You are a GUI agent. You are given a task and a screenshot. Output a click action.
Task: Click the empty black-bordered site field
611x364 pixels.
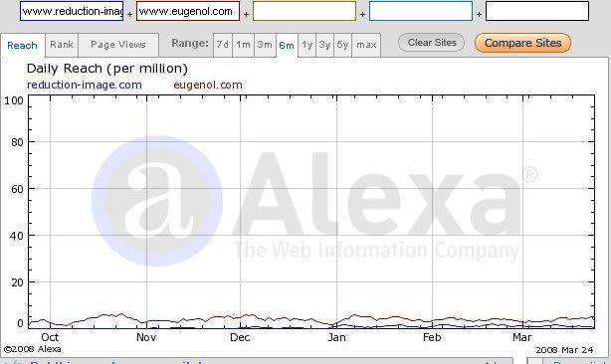[x=537, y=11]
